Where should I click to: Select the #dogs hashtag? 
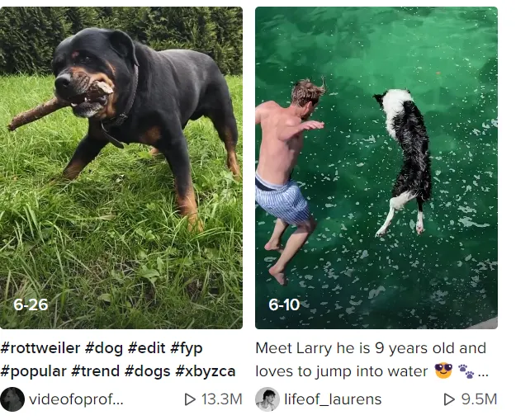(x=148, y=371)
